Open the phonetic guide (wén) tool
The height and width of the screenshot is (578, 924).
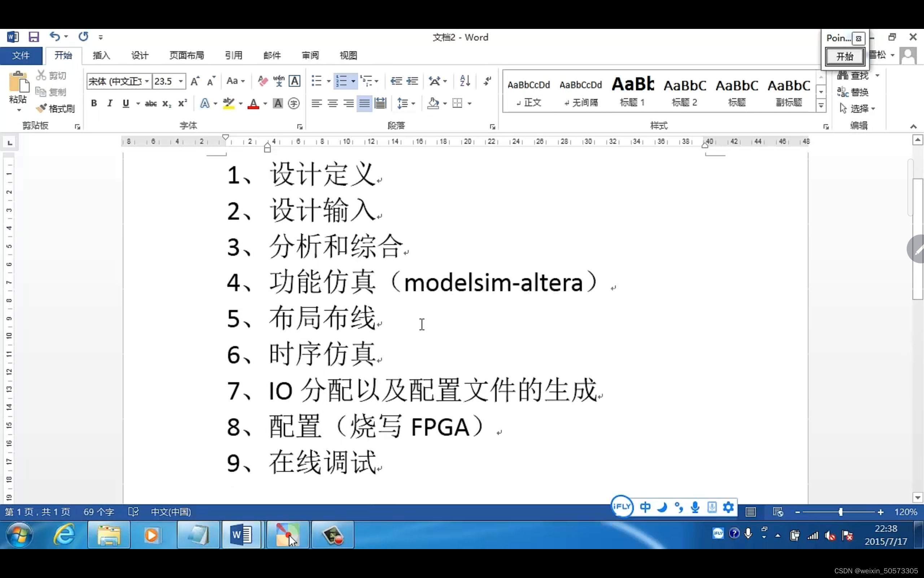point(279,81)
